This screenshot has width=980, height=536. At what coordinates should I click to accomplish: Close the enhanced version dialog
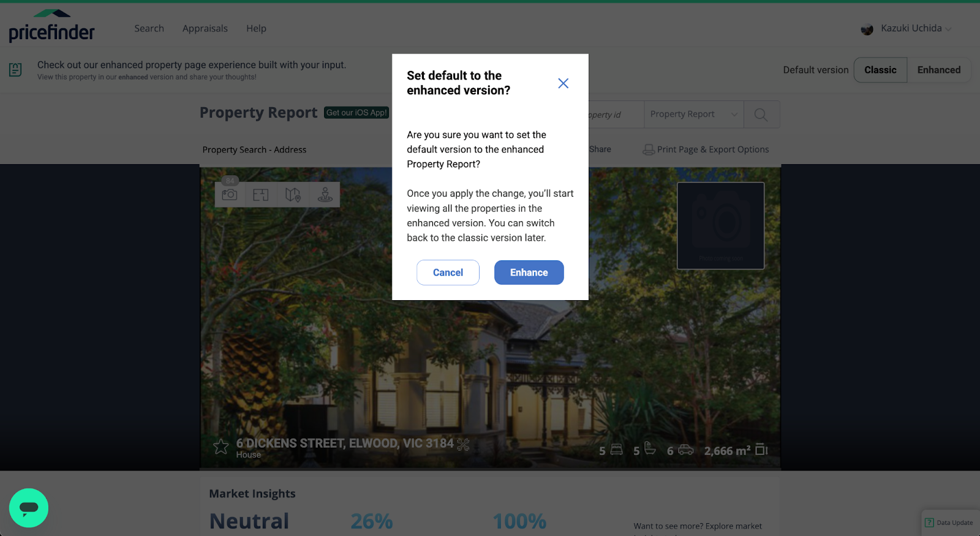(563, 83)
